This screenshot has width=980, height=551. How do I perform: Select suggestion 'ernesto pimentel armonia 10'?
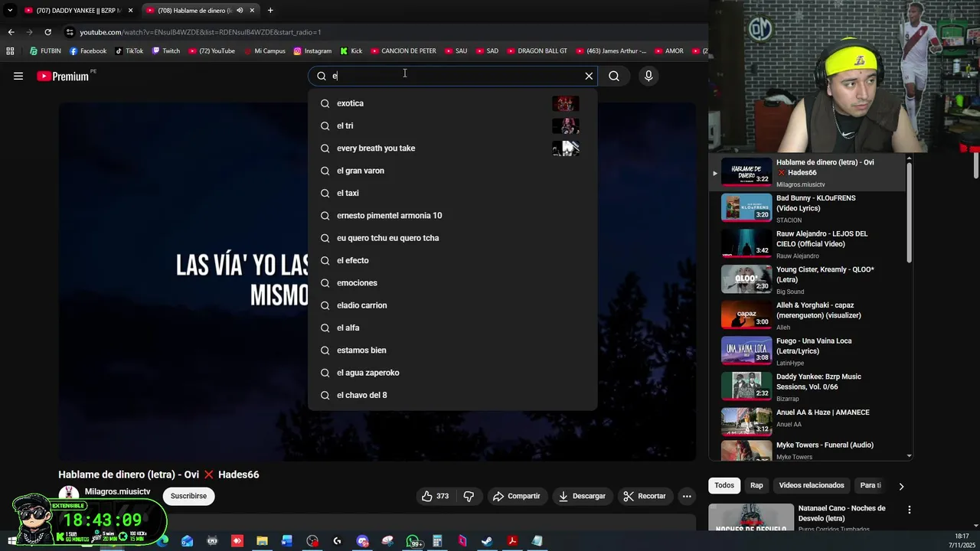point(452,216)
